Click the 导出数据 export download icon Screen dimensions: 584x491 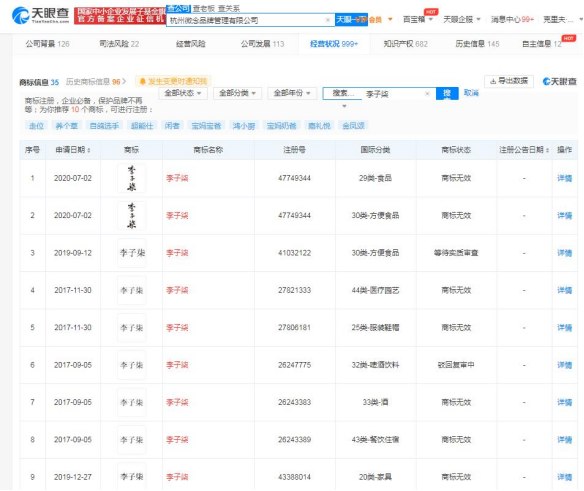tap(493, 81)
